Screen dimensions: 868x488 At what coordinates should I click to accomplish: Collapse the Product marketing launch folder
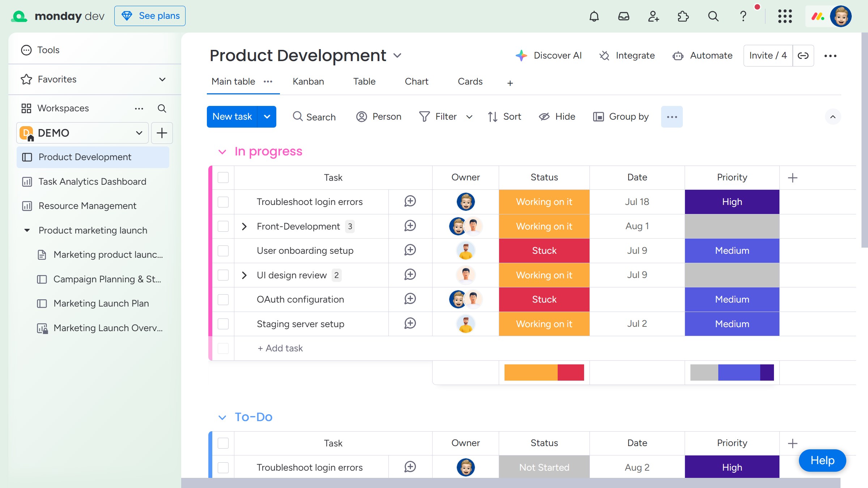click(27, 230)
